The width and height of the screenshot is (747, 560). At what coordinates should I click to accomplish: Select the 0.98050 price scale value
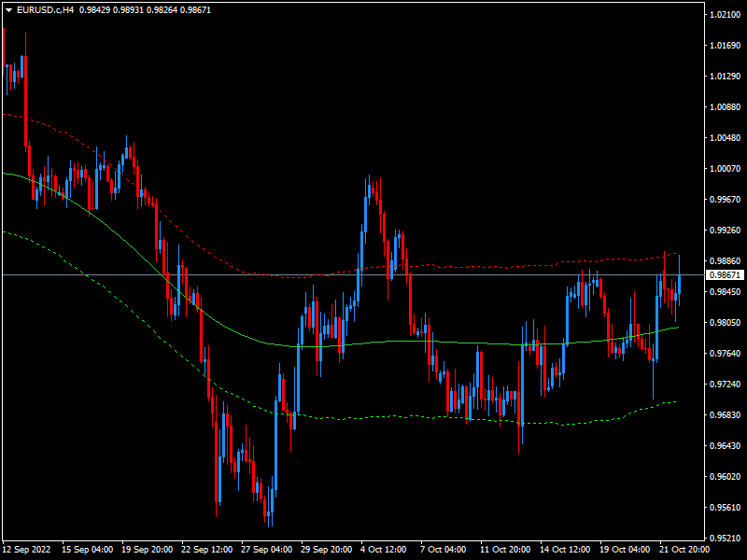point(726,323)
